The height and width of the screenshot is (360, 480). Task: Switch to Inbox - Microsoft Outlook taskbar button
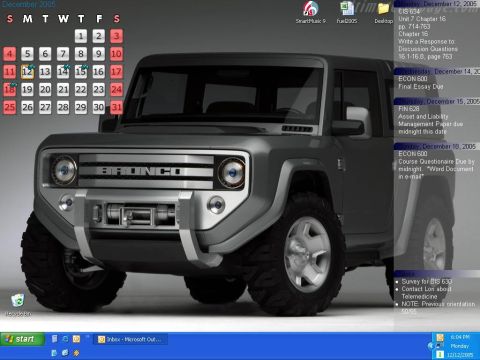(x=130, y=339)
